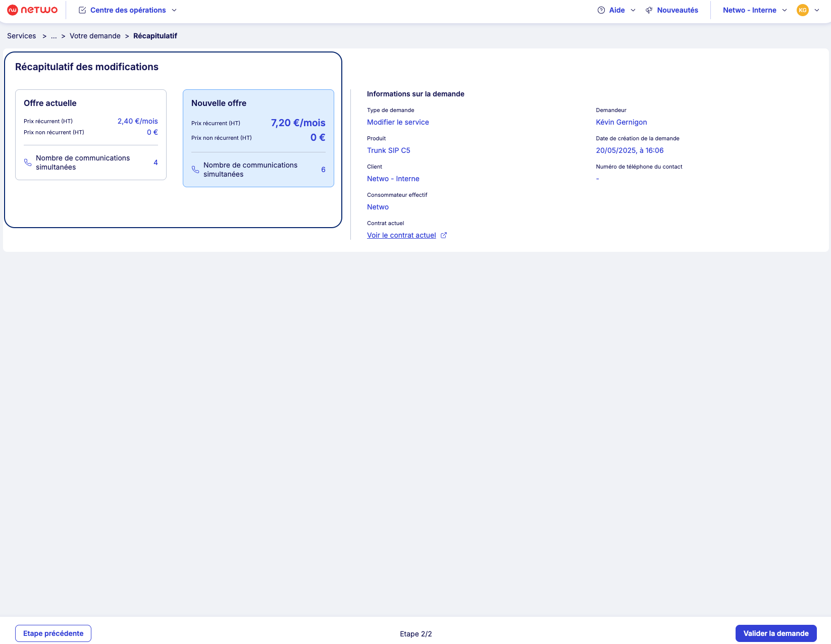
Task: Click Modifier le service value
Action: [x=398, y=122]
